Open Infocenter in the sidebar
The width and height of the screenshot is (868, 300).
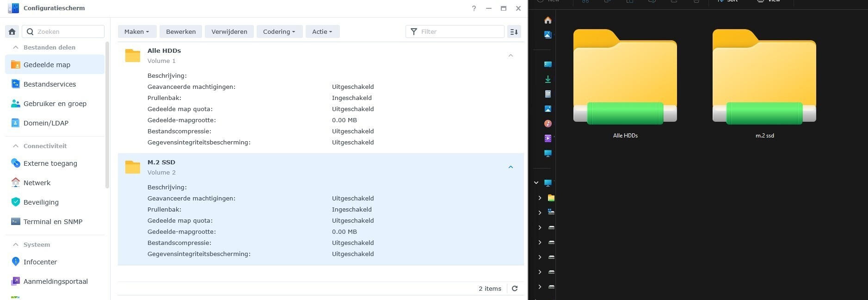click(x=55, y=262)
